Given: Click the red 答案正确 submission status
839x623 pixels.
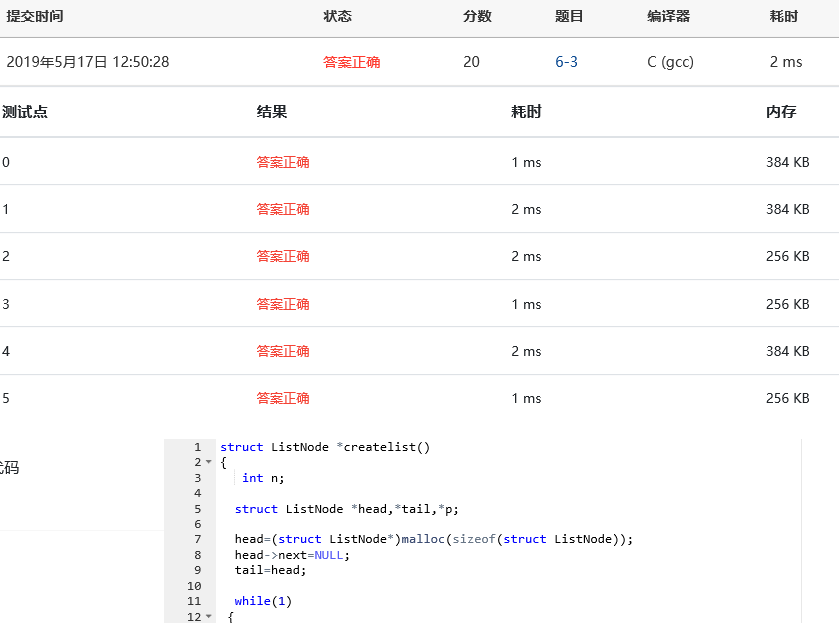Looking at the screenshot, I should 351,62.
